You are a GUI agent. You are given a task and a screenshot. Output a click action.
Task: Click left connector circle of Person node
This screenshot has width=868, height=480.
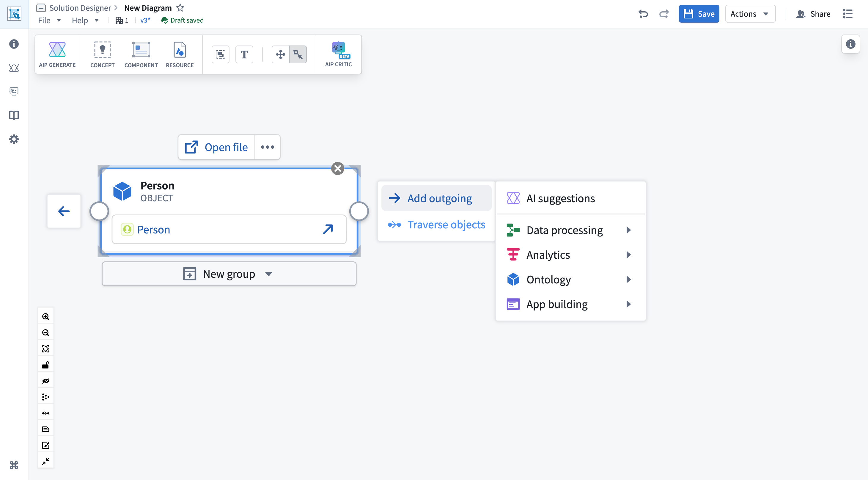click(99, 211)
